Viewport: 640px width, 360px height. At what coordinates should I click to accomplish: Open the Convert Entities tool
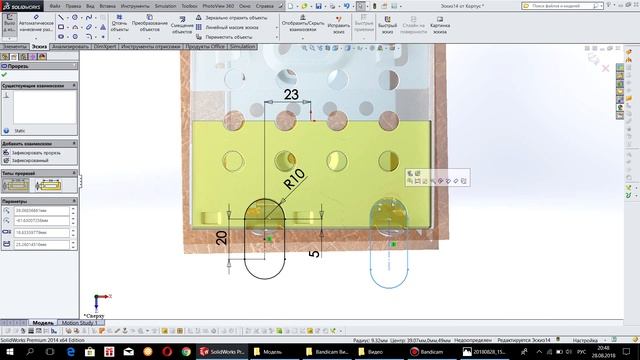(x=149, y=23)
